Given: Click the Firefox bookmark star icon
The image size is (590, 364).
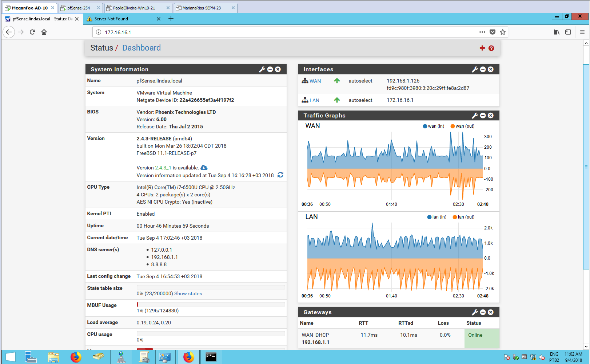Looking at the screenshot, I should [x=503, y=32].
